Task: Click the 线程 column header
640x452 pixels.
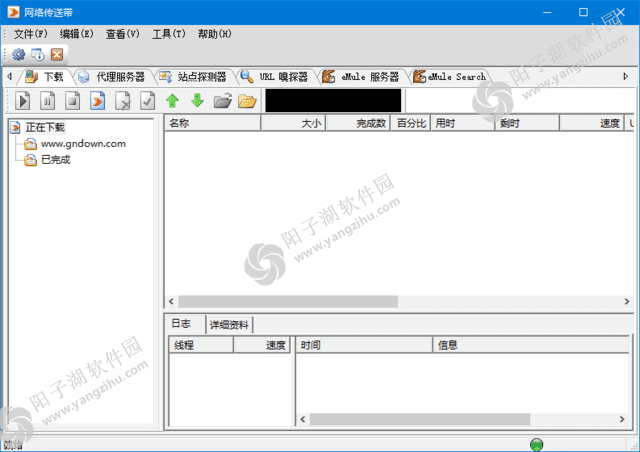Action: pyautogui.click(x=201, y=345)
